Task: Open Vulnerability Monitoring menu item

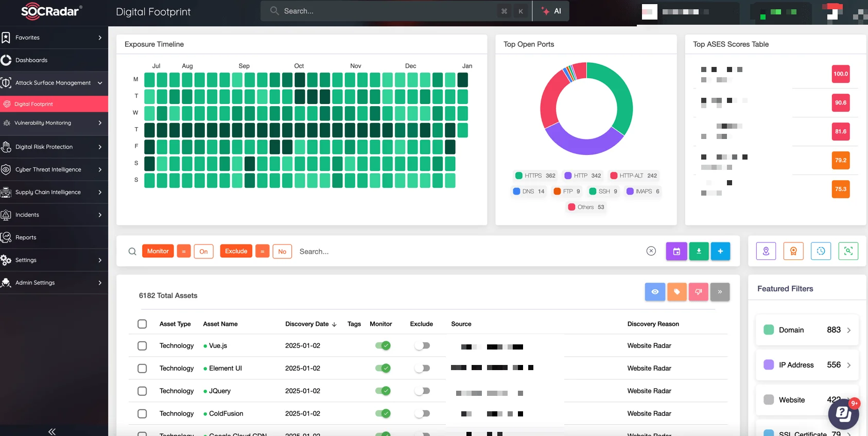Action: pos(54,123)
